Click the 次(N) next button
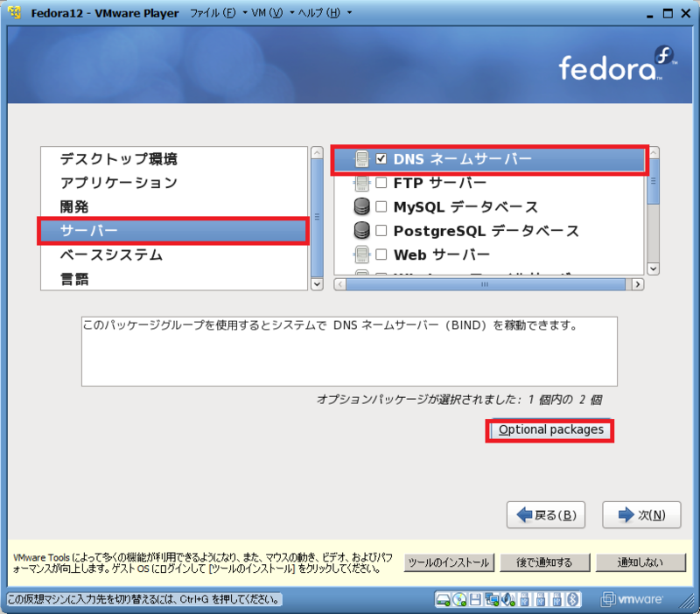700x614 pixels. (x=640, y=515)
